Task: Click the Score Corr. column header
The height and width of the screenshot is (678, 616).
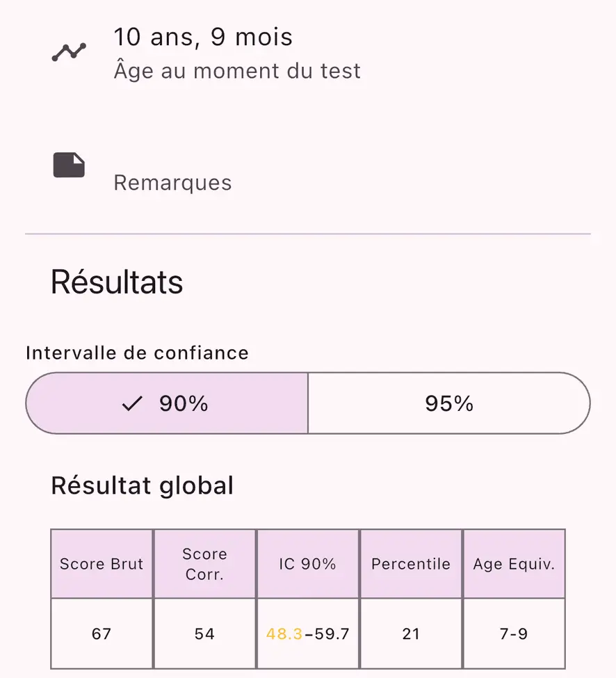Action: [204, 564]
